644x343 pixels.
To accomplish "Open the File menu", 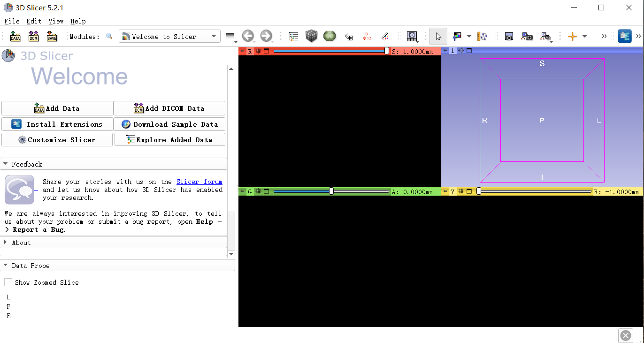I will (x=12, y=21).
